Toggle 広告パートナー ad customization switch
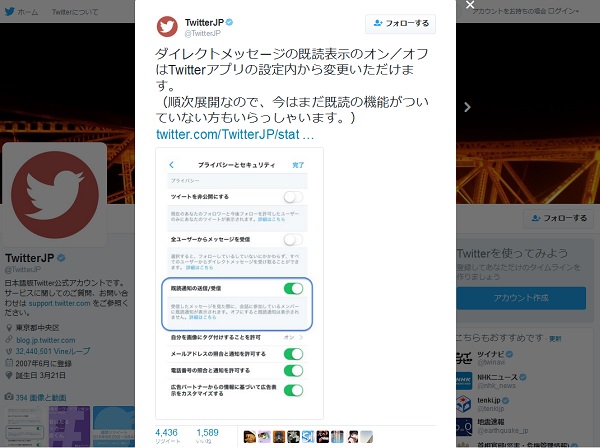The image size is (600, 448). pos(293,390)
